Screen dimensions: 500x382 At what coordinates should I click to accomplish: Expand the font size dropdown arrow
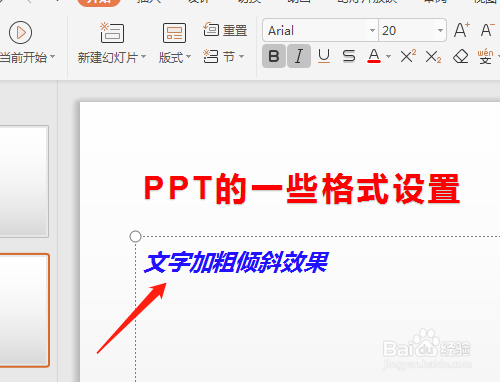(440, 31)
